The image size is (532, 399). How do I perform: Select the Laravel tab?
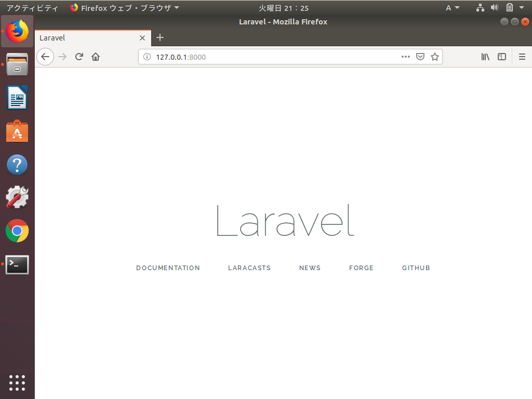(93, 37)
